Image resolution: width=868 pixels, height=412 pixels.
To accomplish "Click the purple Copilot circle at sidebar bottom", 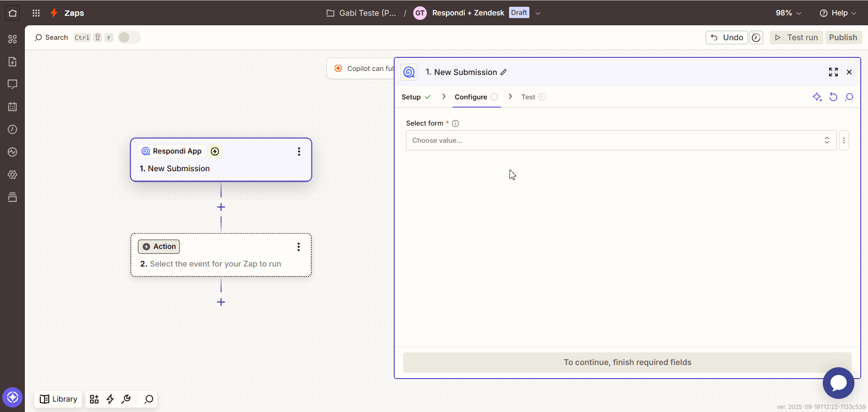I will pyautogui.click(x=13, y=398).
